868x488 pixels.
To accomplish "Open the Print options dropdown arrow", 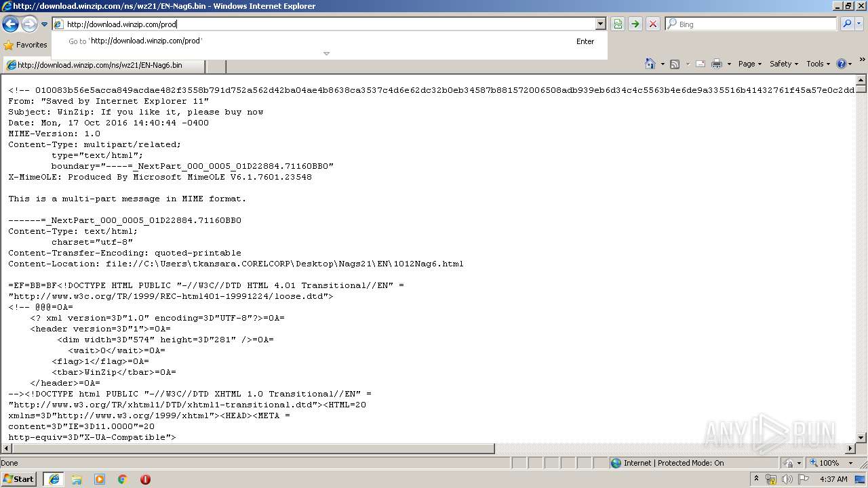I will [729, 64].
